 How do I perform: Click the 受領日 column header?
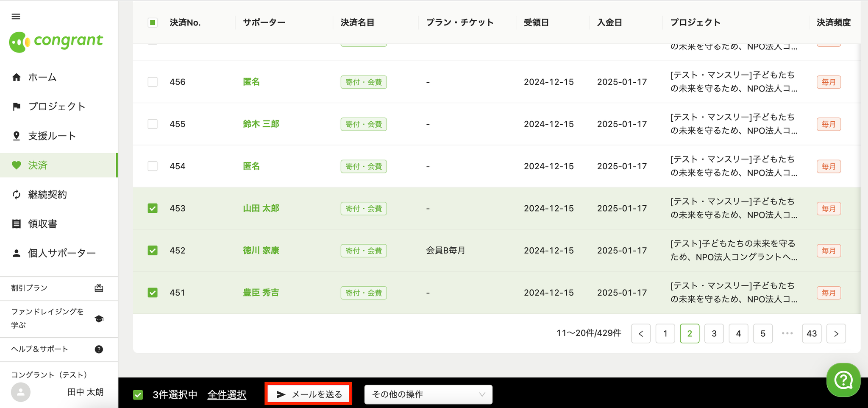tap(536, 22)
